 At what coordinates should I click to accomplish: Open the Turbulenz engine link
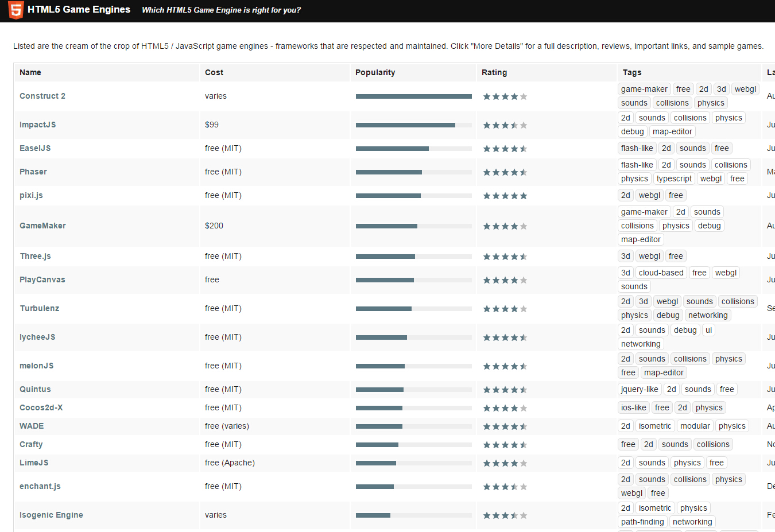[x=40, y=308]
